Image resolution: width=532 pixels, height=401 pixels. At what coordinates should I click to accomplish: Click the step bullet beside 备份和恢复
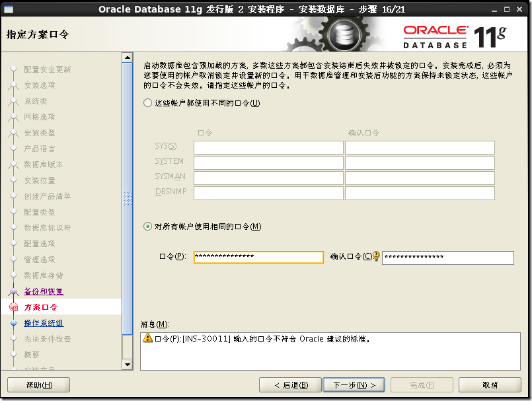point(14,291)
